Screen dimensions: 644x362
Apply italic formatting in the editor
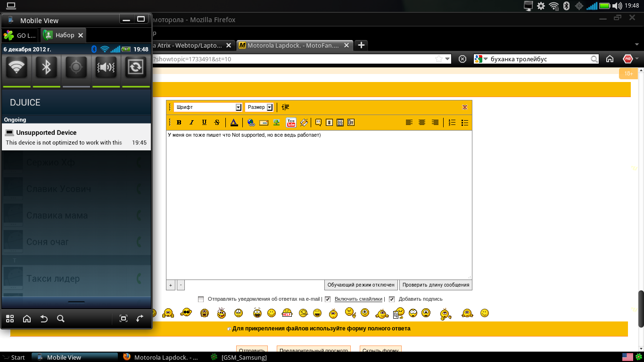(x=191, y=123)
